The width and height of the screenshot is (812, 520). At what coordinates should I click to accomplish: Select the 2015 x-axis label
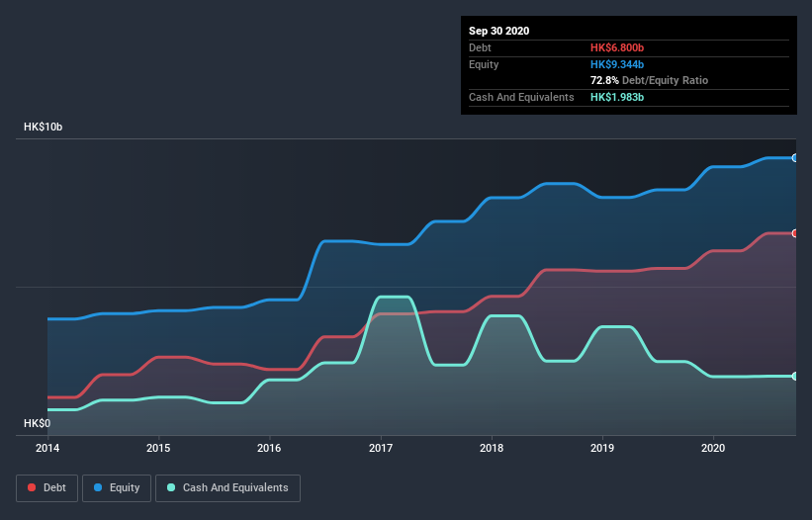[158, 448]
